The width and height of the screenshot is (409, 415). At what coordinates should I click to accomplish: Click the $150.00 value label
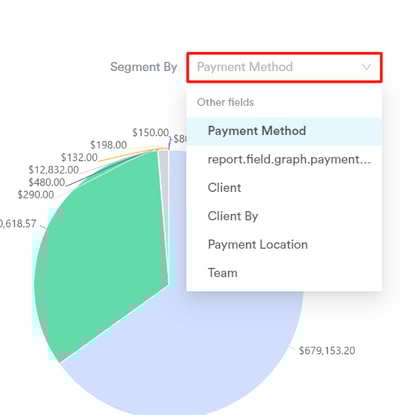(x=151, y=133)
